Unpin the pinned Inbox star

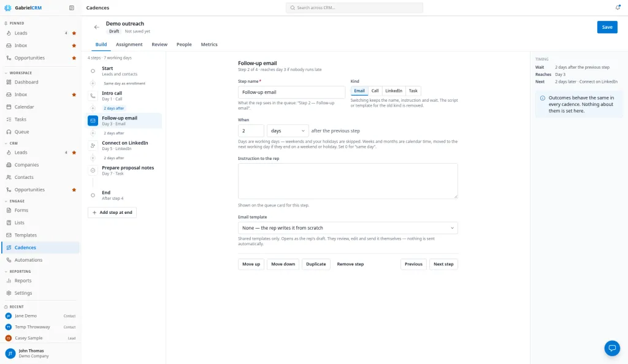pos(74,45)
